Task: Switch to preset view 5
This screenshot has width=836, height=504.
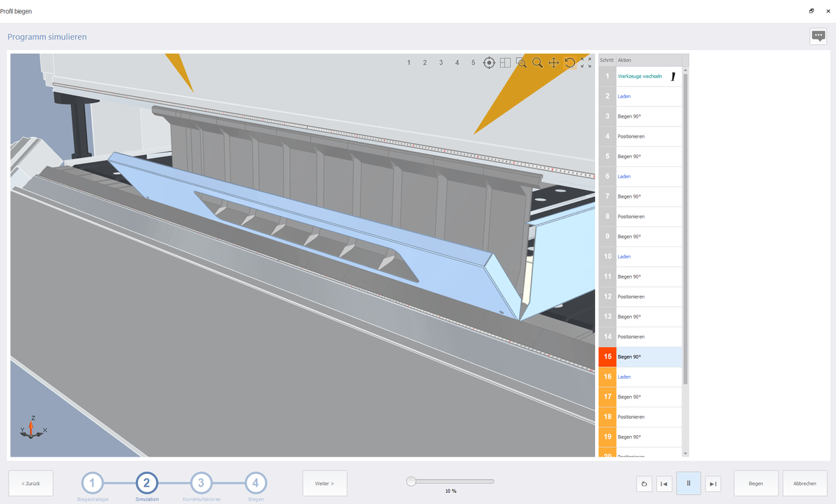Action: tap(473, 63)
